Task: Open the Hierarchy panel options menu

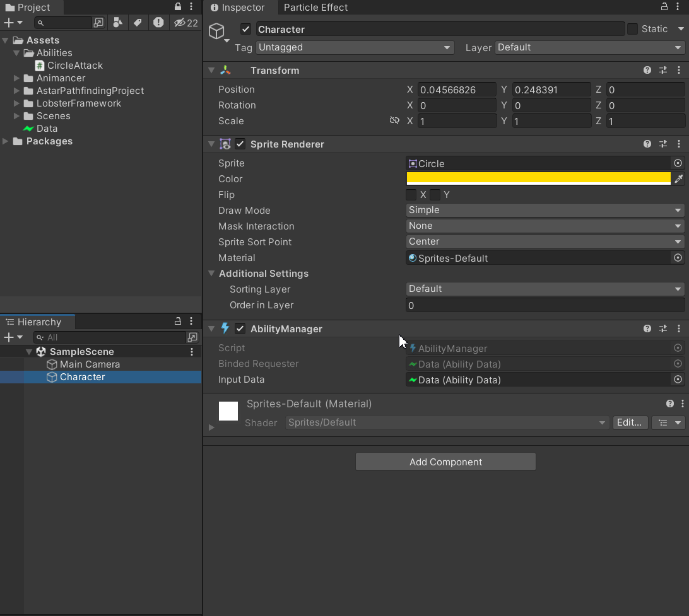Action: click(191, 322)
